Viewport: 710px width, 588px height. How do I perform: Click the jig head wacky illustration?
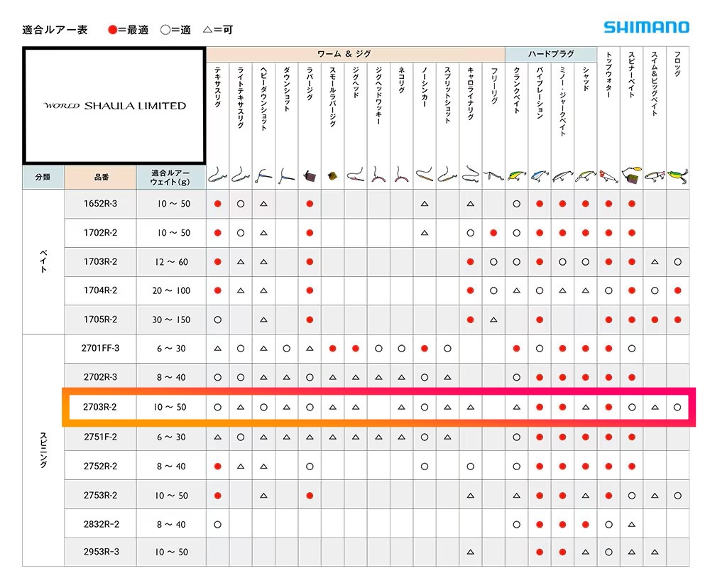(378, 175)
